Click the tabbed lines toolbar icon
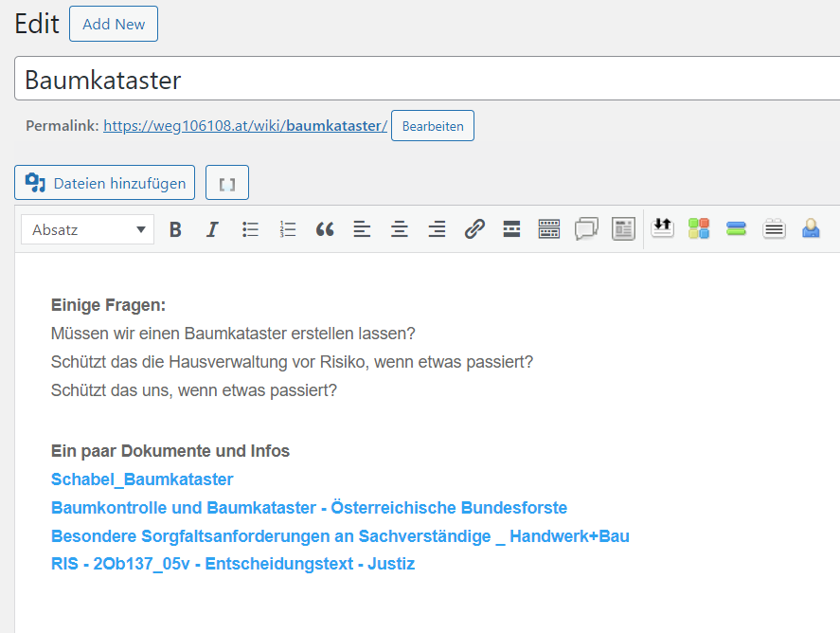This screenshot has height=633, width=840. click(774, 229)
